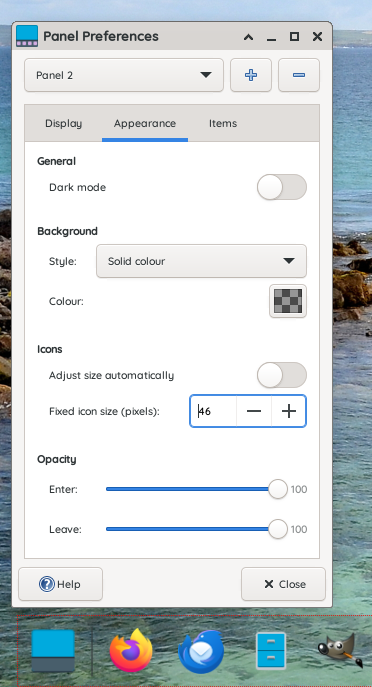Launch Firefox from the bottom panel
This screenshot has width=372, height=687.
[x=131, y=651]
